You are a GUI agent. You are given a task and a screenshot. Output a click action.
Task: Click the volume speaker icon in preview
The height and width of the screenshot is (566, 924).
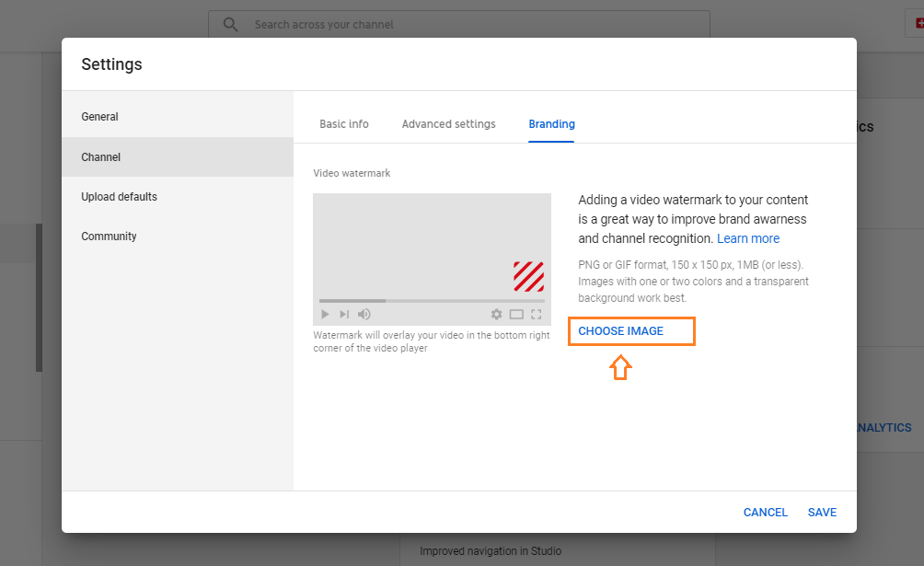[x=364, y=315]
